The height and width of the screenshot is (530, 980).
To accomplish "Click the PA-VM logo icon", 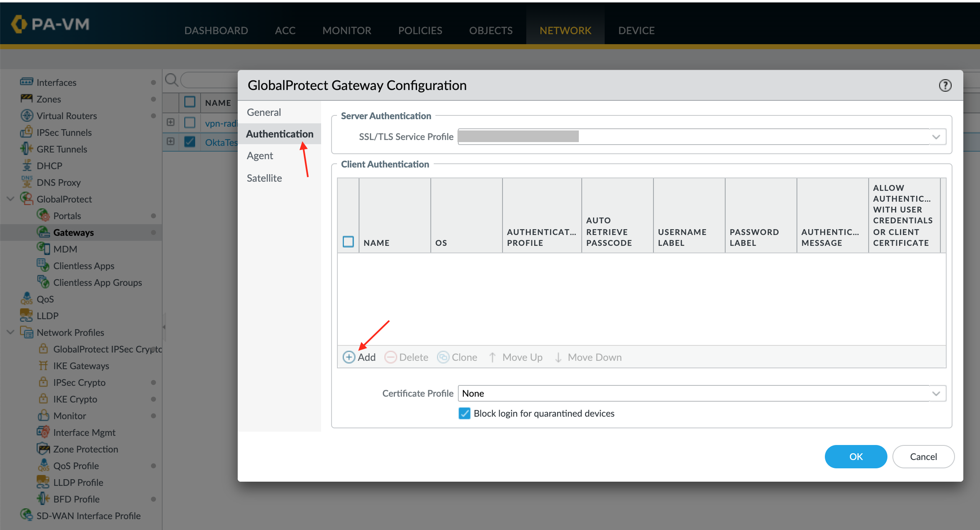I will point(19,24).
